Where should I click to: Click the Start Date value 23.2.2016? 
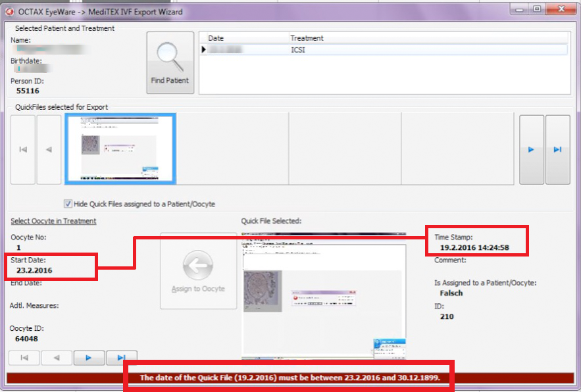34,270
